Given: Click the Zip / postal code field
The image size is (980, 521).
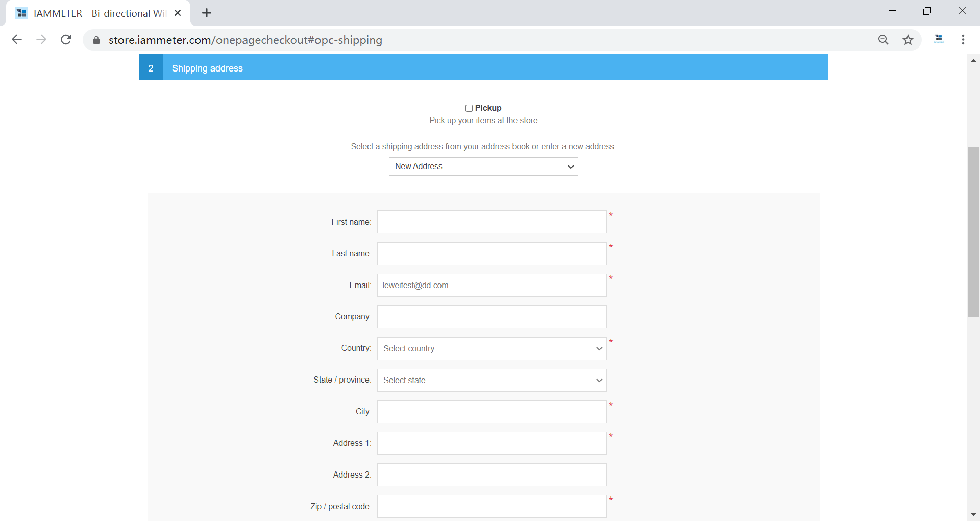Looking at the screenshot, I should click(x=492, y=506).
